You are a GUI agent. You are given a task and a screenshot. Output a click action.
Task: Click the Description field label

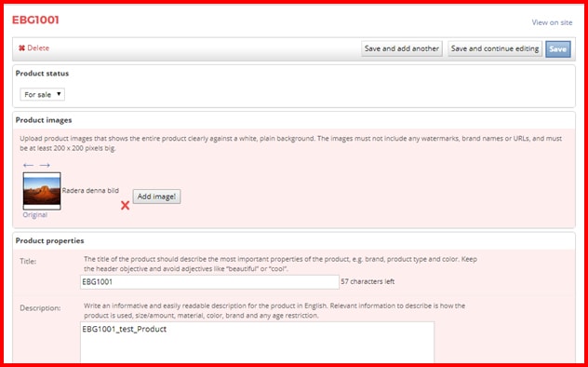[x=40, y=308]
